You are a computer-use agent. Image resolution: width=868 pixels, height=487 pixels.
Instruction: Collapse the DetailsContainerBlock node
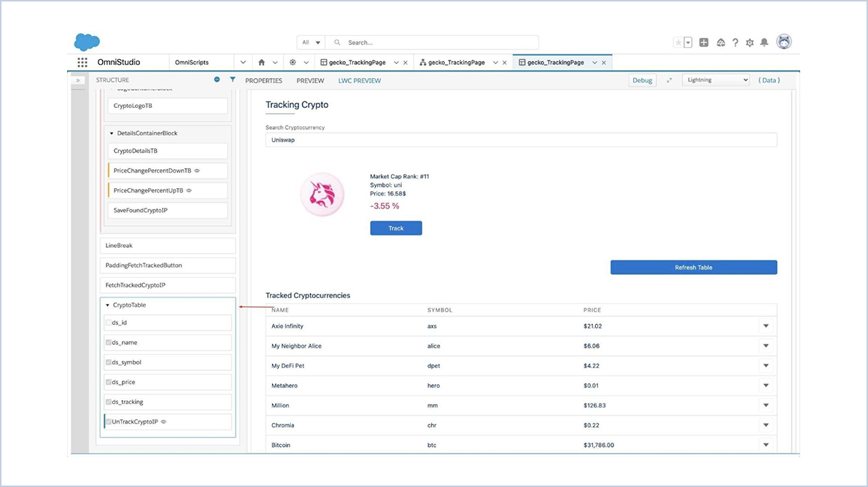111,133
